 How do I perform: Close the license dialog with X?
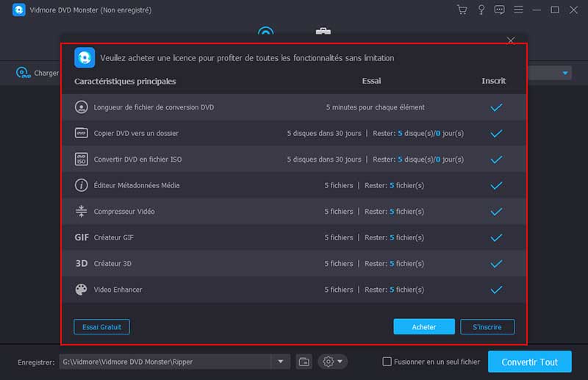click(511, 40)
